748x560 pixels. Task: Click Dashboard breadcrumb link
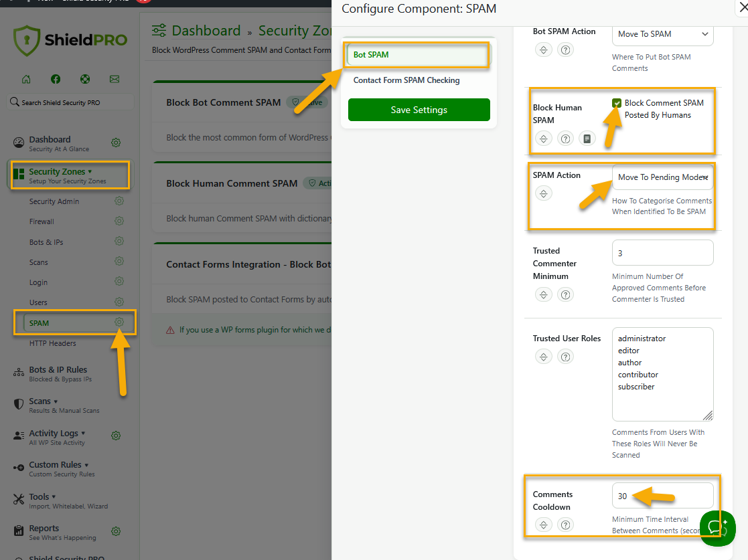click(x=206, y=31)
